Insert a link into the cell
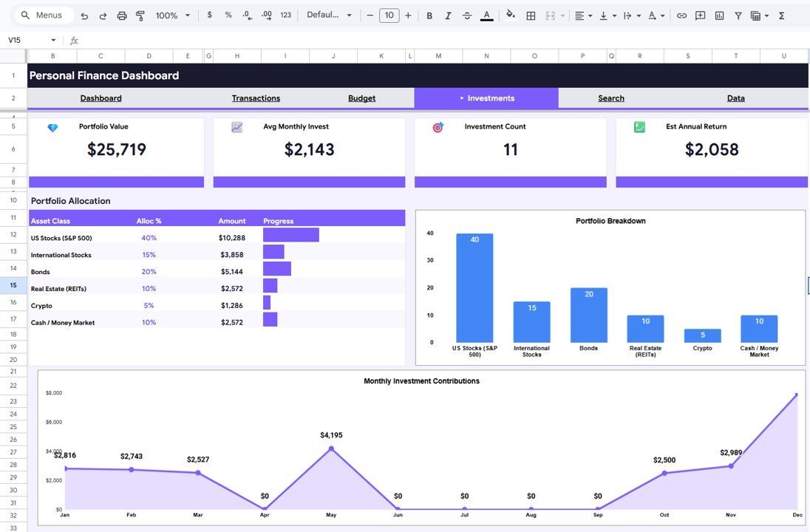Screen dimensions: 810x532 681,14
